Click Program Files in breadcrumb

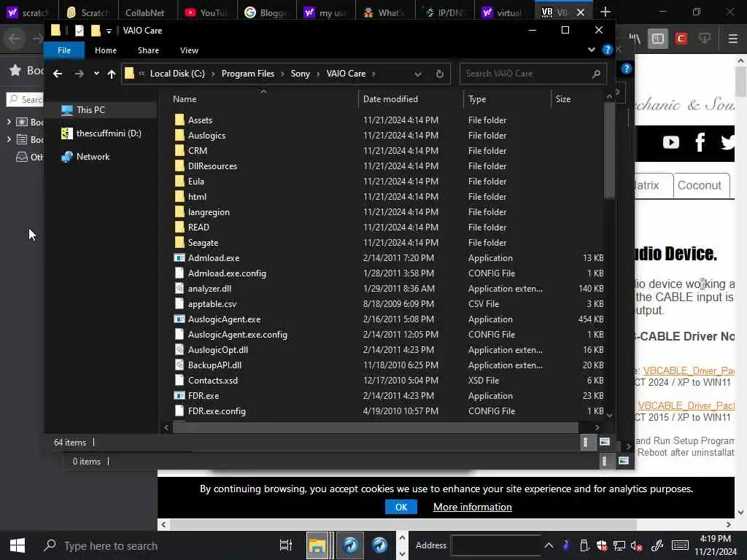(x=248, y=74)
